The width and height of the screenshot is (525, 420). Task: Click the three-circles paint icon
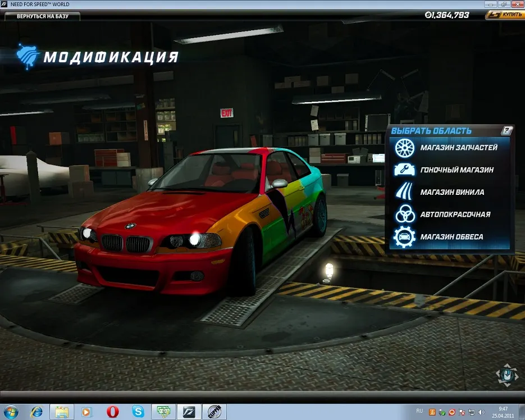coord(405,214)
